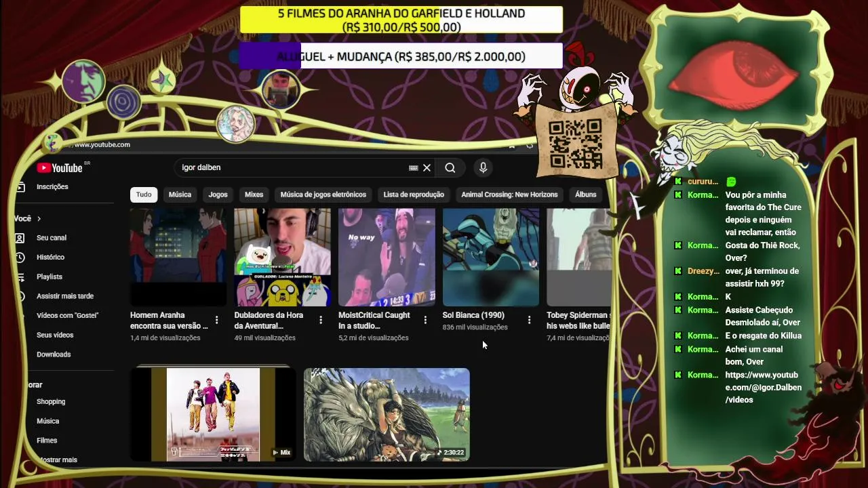Open options for Homem Aranha video
The image size is (868, 488).
(x=216, y=320)
